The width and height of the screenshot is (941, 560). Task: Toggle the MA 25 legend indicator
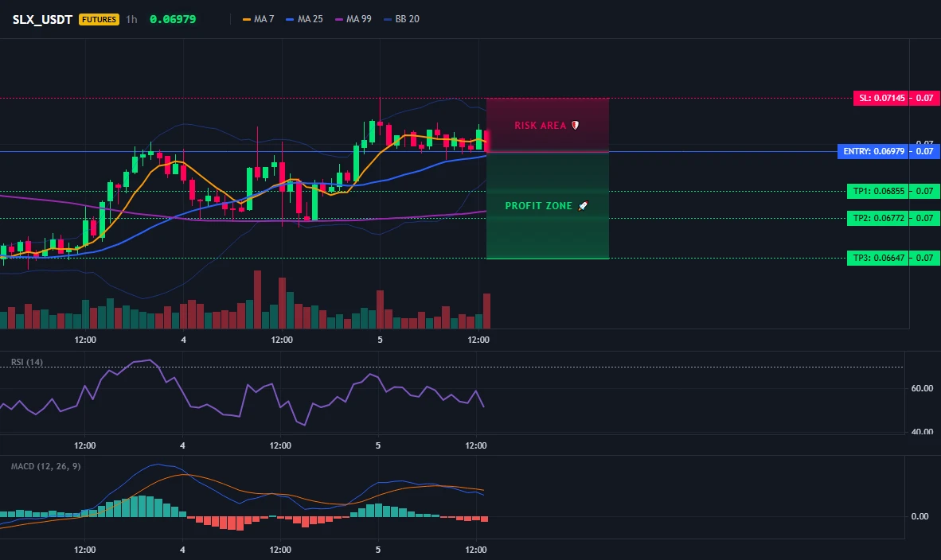[304, 19]
